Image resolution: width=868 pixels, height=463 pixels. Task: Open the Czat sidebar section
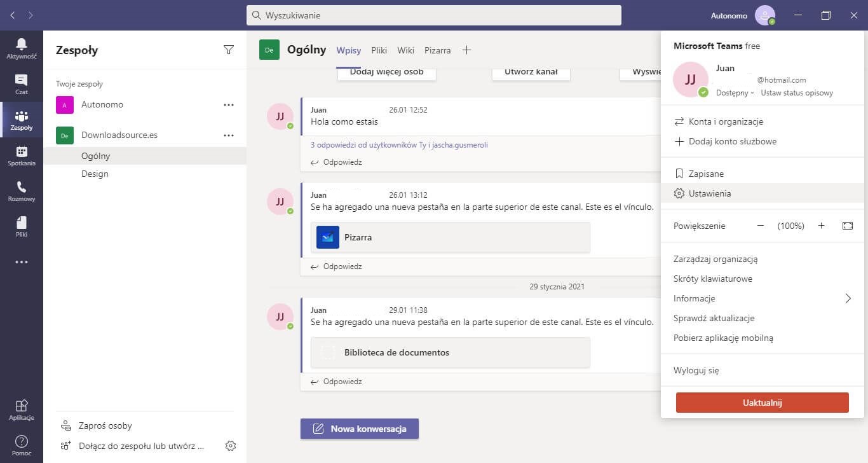(x=22, y=85)
